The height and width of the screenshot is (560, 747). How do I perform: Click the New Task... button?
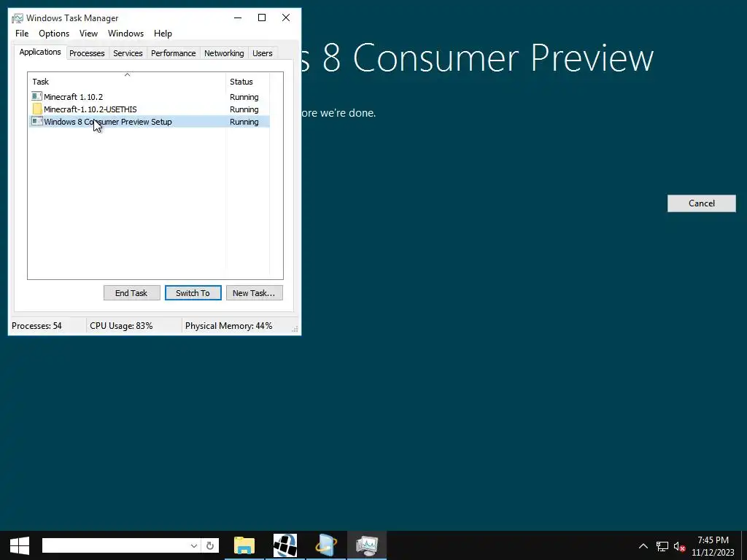pyautogui.click(x=254, y=293)
